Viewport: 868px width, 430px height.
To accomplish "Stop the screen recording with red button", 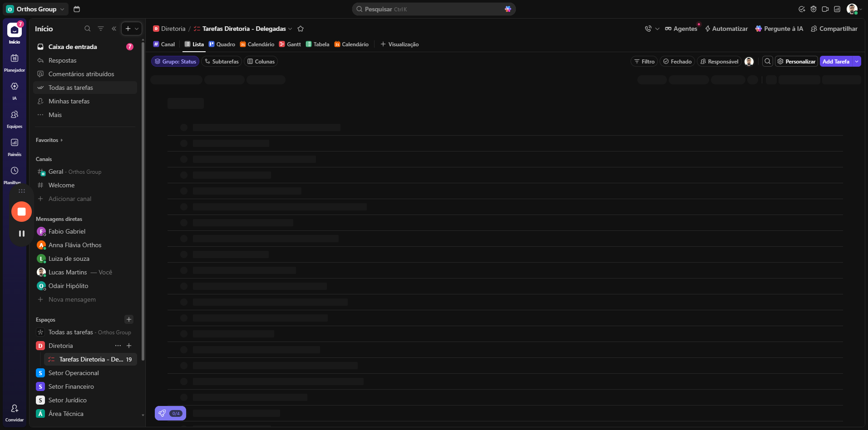I will 21,211.
